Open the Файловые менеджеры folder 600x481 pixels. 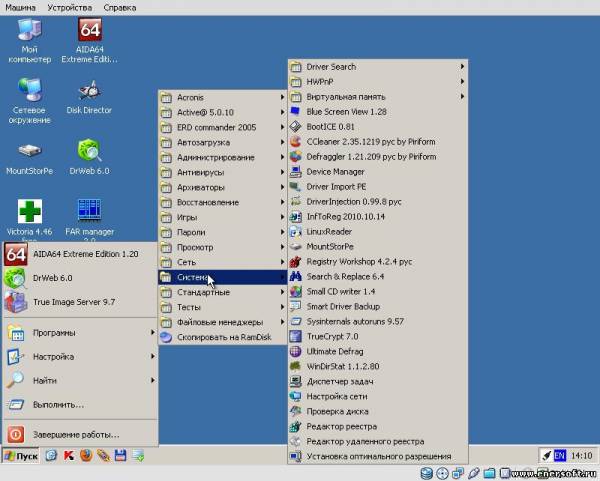point(223,322)
